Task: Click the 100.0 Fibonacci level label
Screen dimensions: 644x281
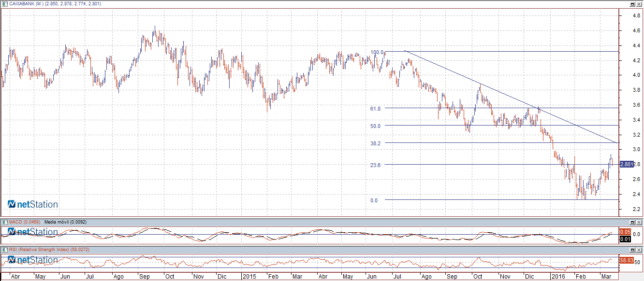Action: point(377,52)
